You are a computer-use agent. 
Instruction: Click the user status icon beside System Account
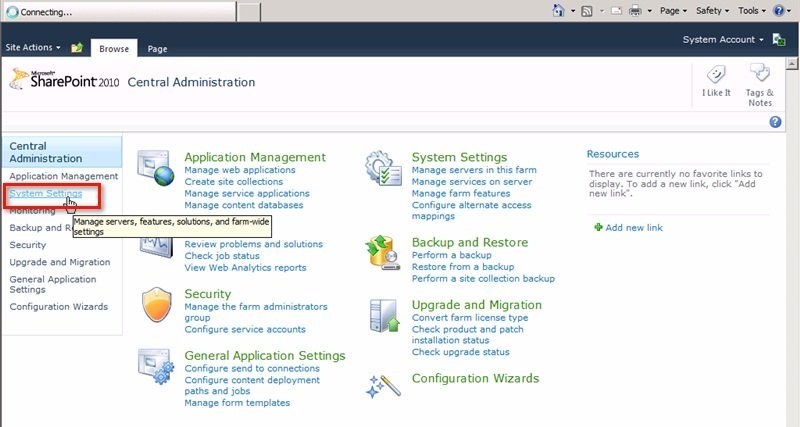(x=779, y=40)
